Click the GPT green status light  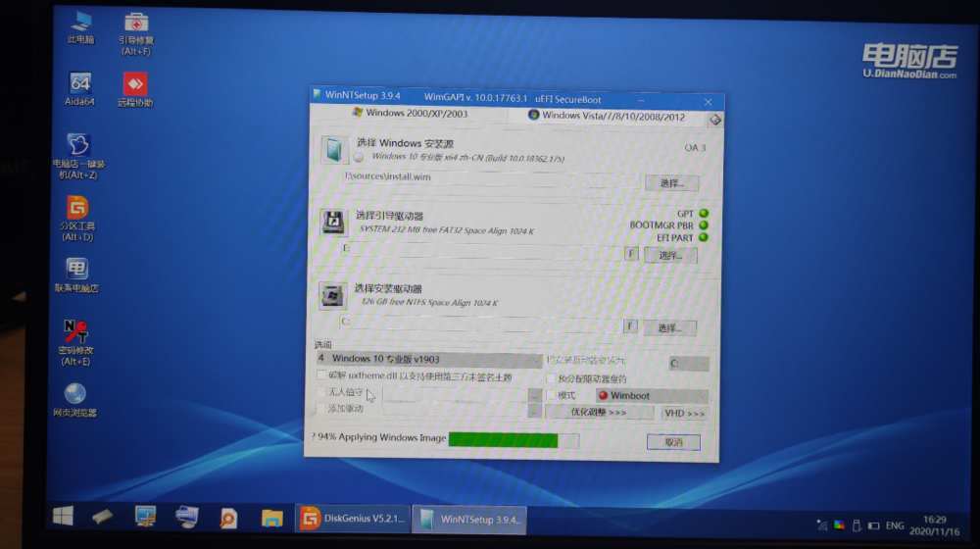click(704, 213)
